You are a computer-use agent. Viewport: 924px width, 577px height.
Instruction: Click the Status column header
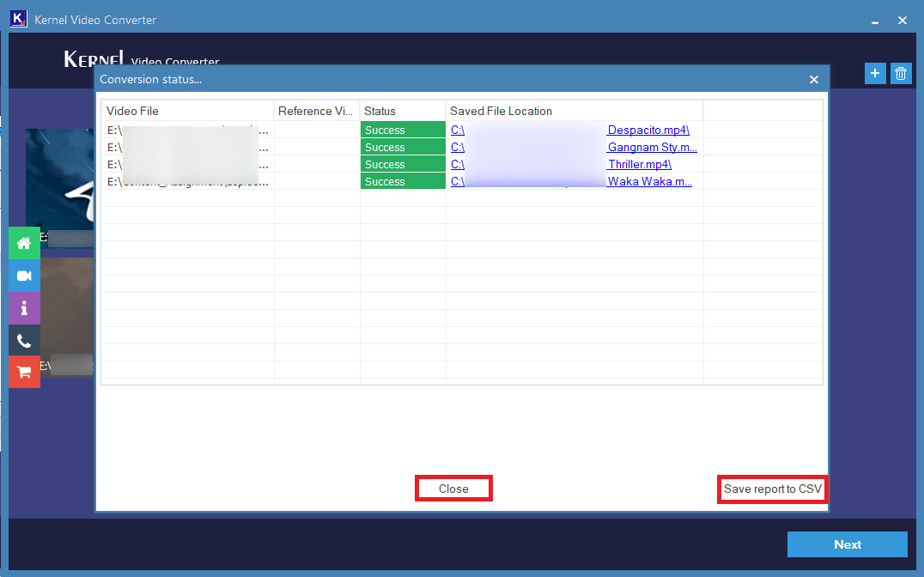[403, 111]
